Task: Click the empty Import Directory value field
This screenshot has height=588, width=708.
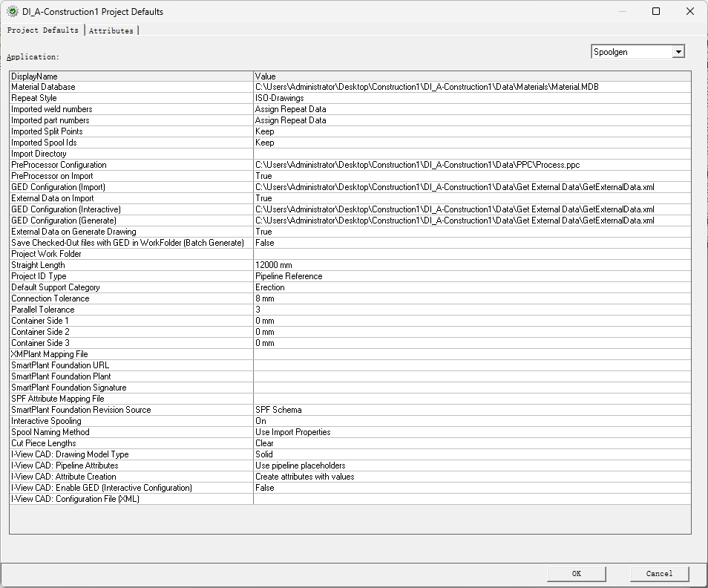Action: click(x=471, y=154)
